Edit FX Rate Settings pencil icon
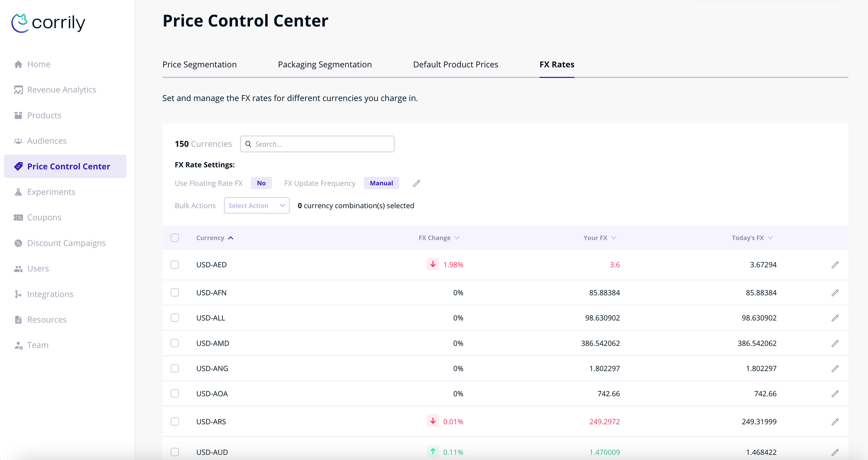 click(417, 183)
